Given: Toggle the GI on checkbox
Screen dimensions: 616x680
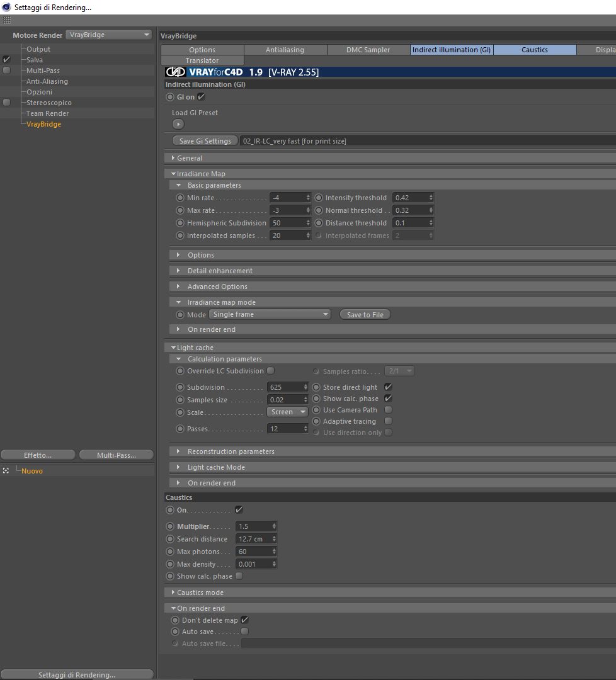Looking at the screenshot, I should (x=202, y=97).
